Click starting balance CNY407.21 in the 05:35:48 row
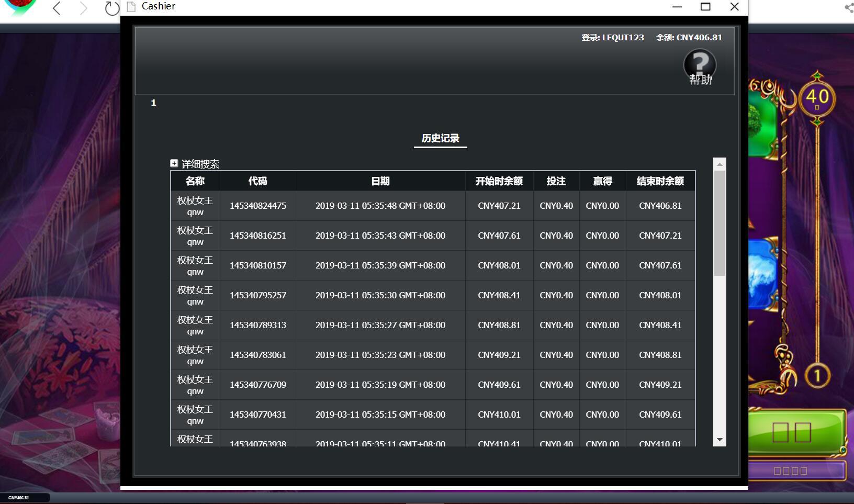This screenshot has width=854, height=504. (499, 206)
